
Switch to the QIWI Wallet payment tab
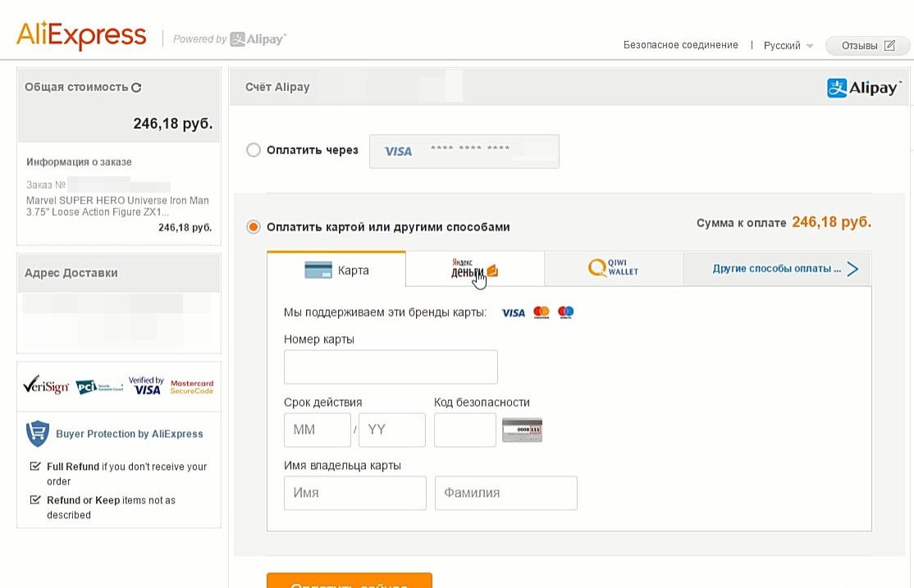tap(613, 269)
